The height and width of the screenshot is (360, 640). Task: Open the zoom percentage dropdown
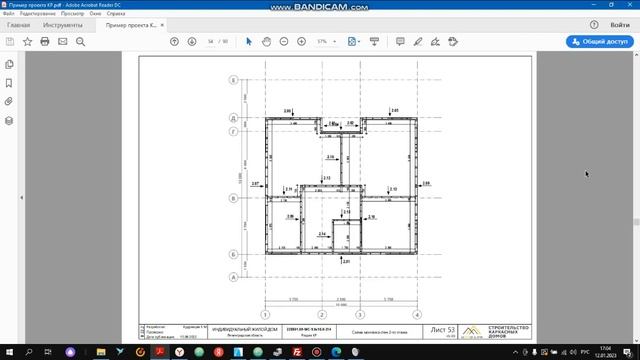335,42
